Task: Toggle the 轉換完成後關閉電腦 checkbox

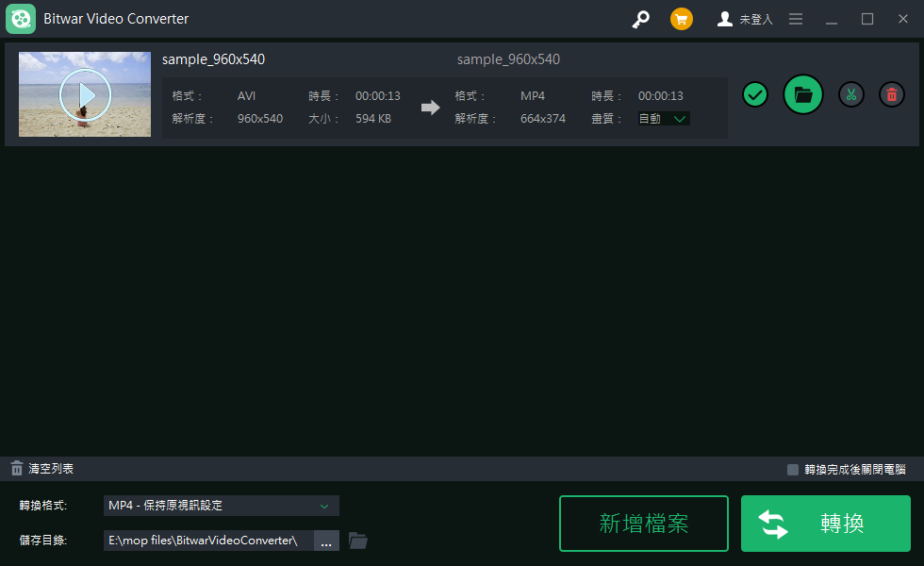Action: [793, 470]
